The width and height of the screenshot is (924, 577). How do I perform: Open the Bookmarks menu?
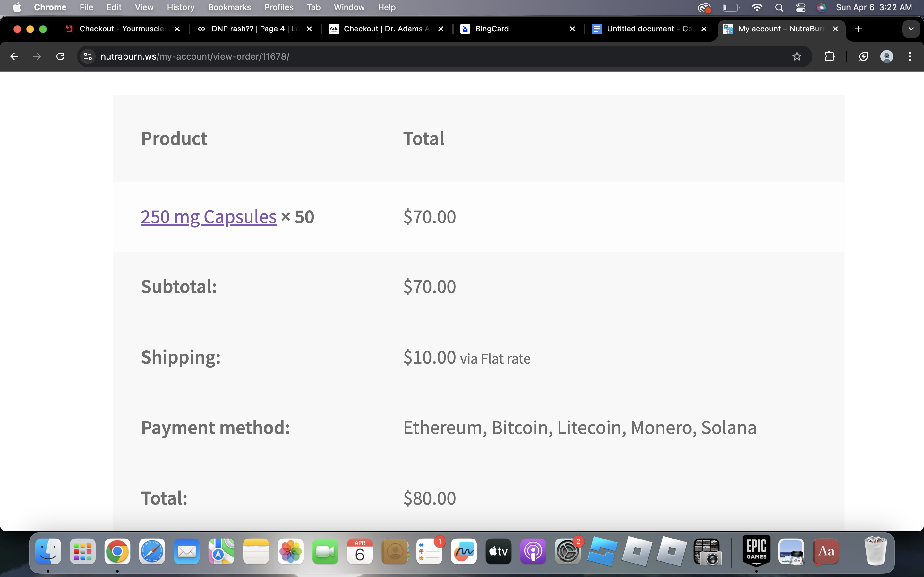[x=229, y=7]
